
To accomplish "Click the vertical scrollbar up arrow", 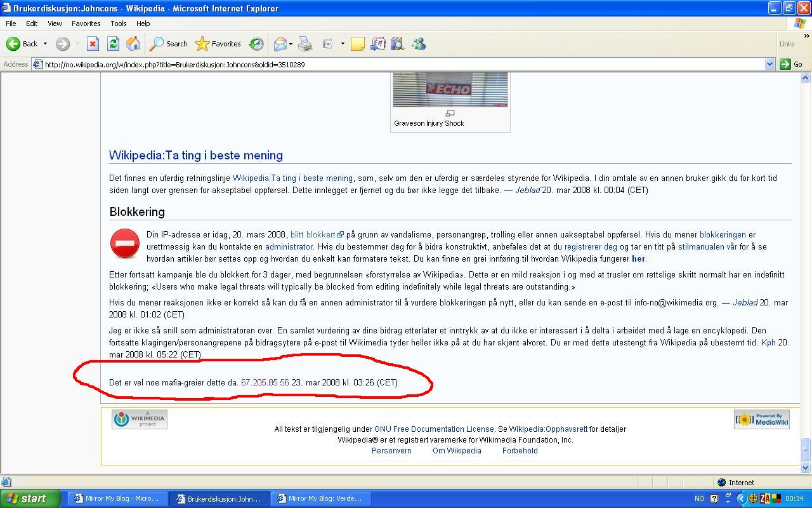I will coord(806,78).
